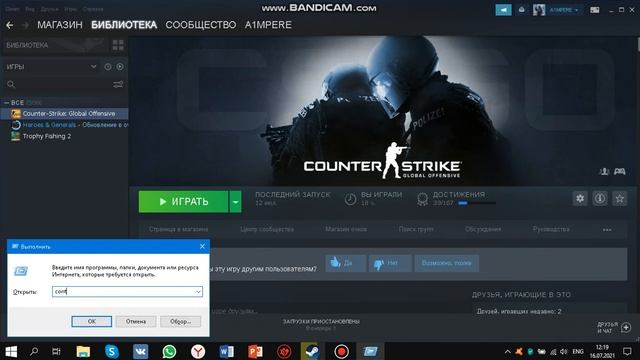Open more game links ellipsis menu
This screenshot has width=640, height=360.
(607, 230)
